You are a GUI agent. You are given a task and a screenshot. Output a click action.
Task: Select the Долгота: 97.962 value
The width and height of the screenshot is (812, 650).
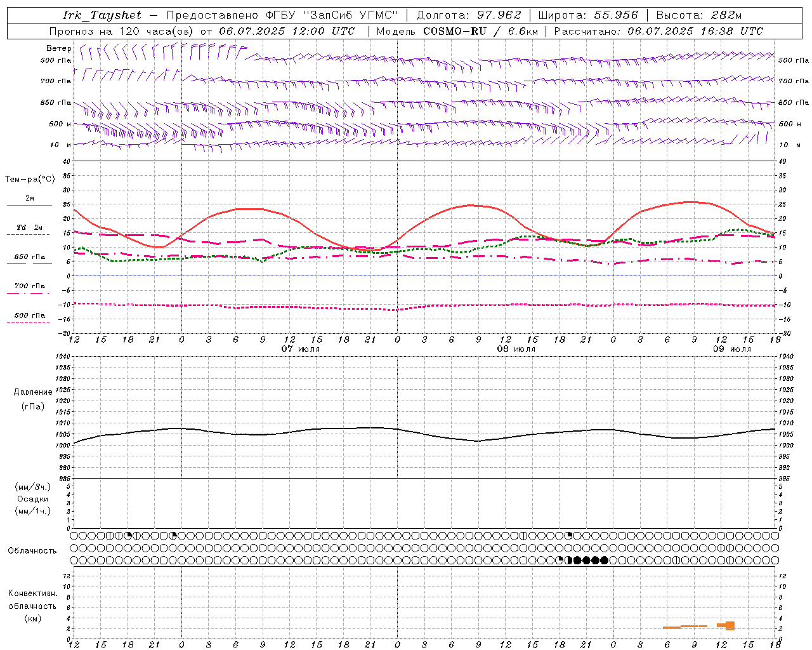(469, 15)
